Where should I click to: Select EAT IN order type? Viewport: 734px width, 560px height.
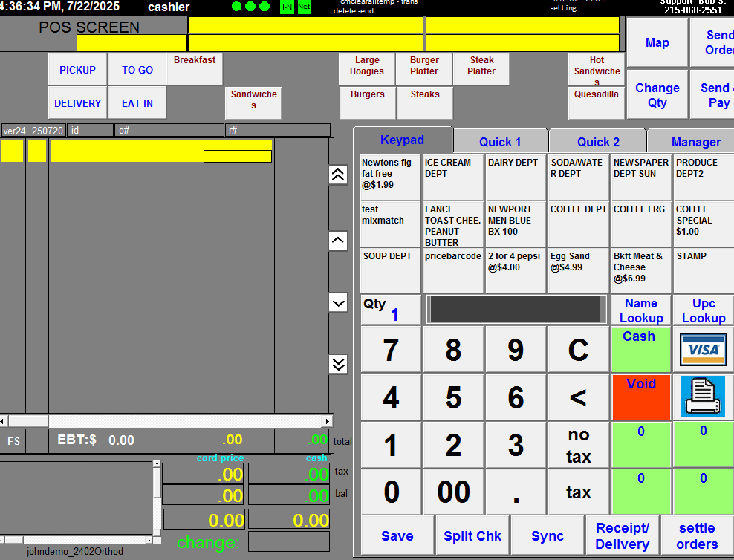(x=137, y=103)
